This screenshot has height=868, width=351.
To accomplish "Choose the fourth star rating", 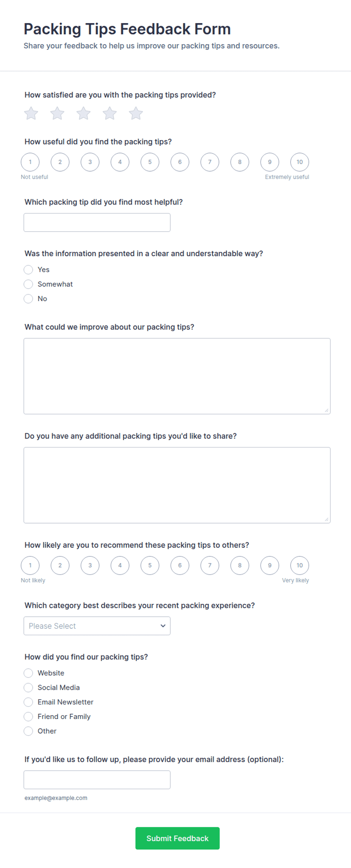I will pos(110,113).
